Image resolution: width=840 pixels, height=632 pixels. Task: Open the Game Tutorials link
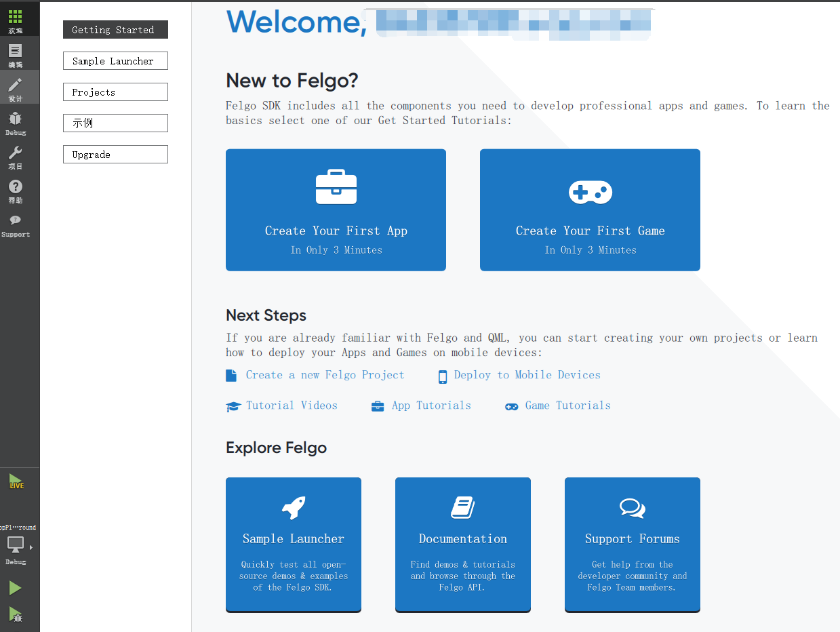[x=568, y=406]
